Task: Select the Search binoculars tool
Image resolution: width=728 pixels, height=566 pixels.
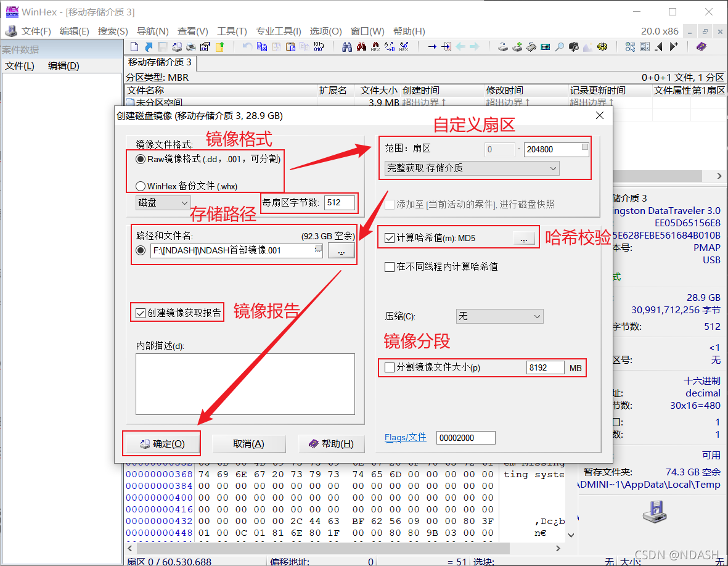Action: coord(348,46)
